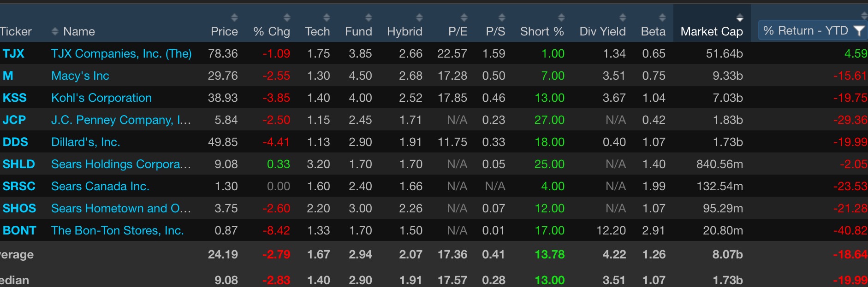
Task: Sort by the % Chg column header
Action: [272, 31]
